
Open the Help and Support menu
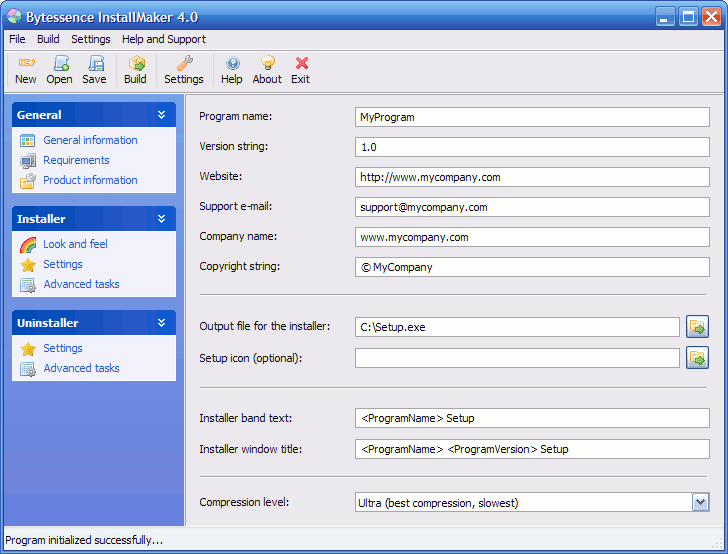[x=163, y=39]
